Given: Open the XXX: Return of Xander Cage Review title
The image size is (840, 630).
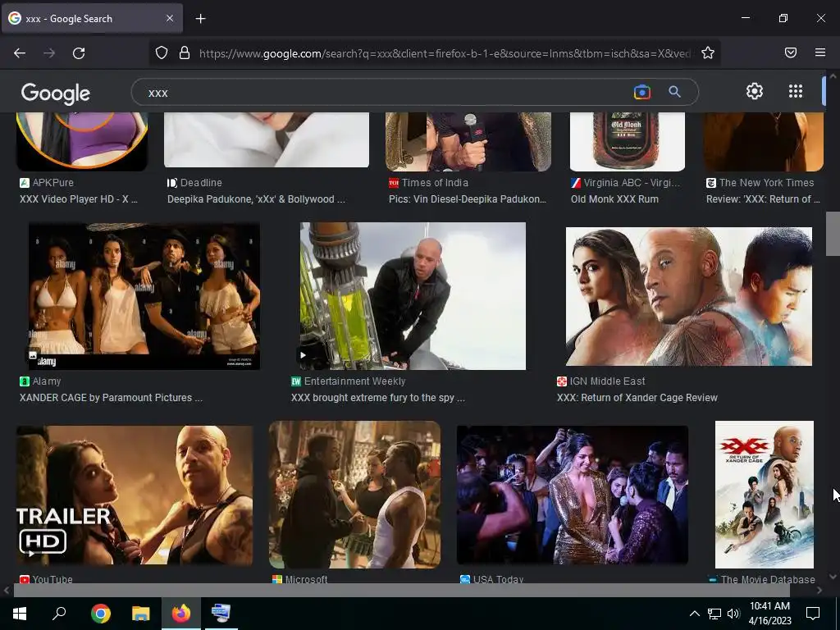Looking at the screenshot, I should 637,398.
